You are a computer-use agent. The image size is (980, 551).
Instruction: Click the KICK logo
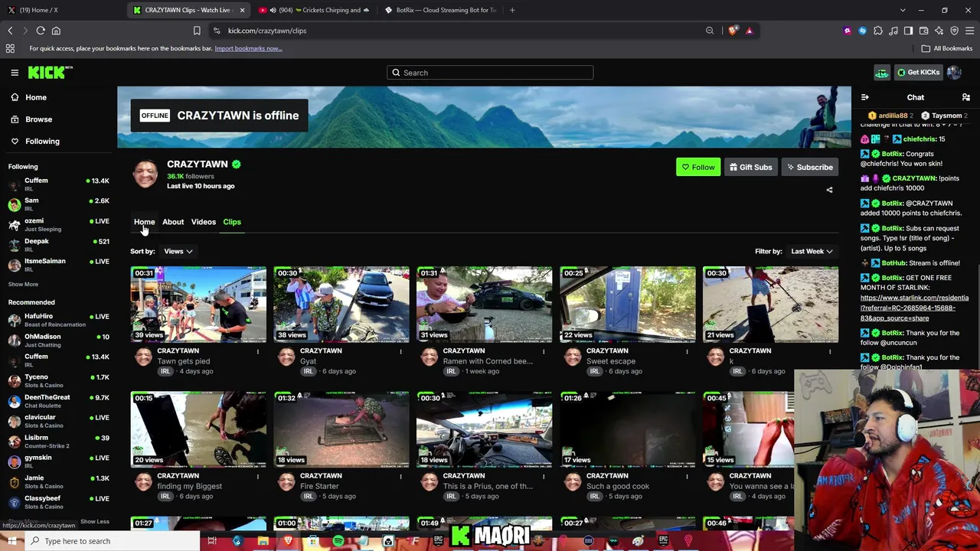click(x=50, y=72)
